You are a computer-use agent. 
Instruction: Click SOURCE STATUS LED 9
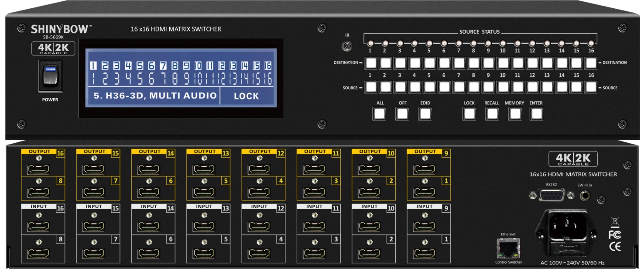point(488,43)
